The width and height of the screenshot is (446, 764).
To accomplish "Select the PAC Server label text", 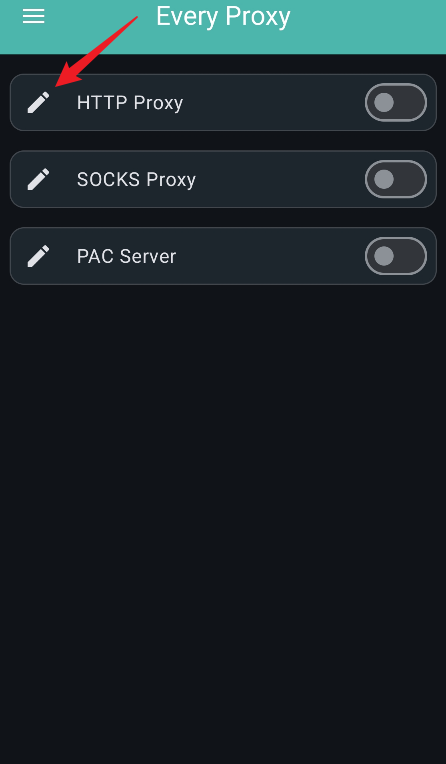I will (x=126, y=256).
